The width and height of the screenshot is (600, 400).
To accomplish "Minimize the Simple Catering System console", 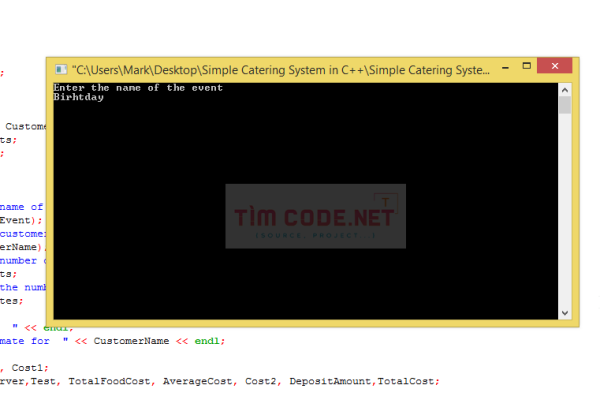I will pos(505,67).
